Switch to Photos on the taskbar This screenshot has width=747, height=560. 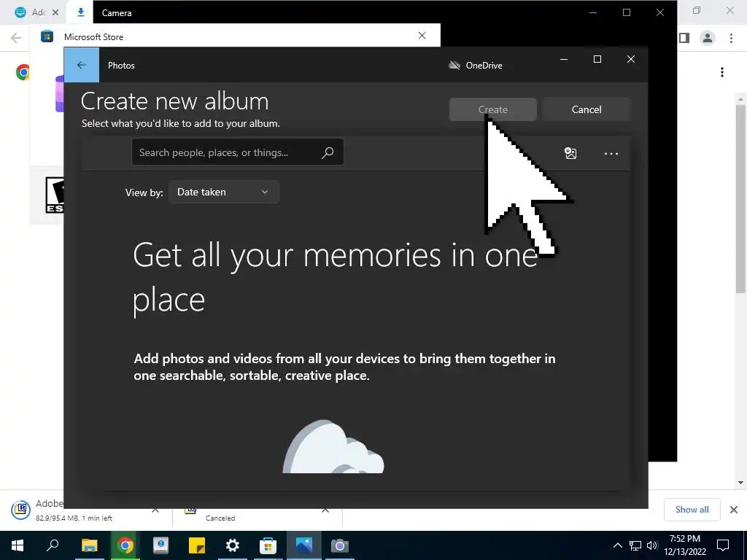tap(304, 545)
